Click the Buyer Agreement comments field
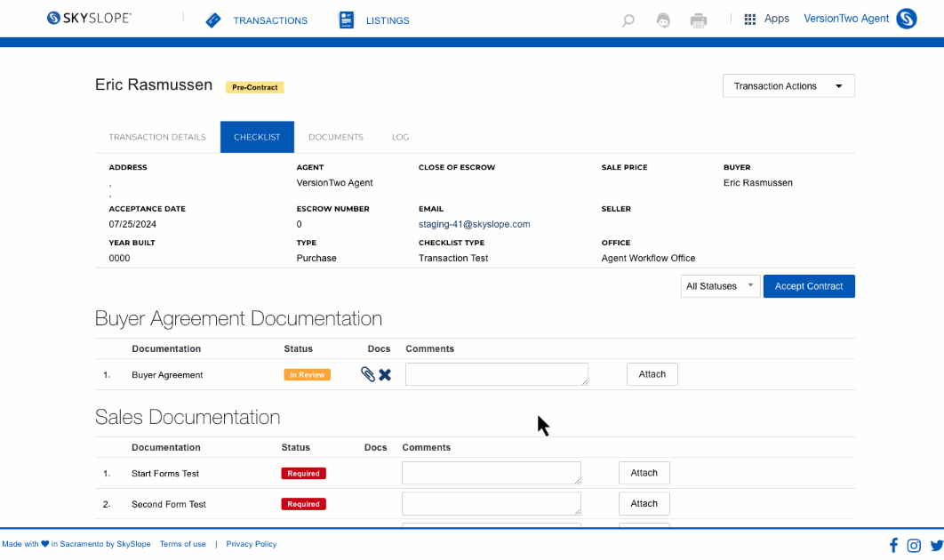This screenshot has height=560, width=944. (x=497, y=374)
